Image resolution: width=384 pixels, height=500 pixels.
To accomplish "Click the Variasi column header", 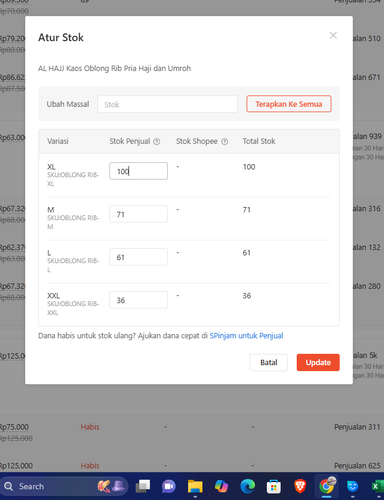I will coord(58,141).
